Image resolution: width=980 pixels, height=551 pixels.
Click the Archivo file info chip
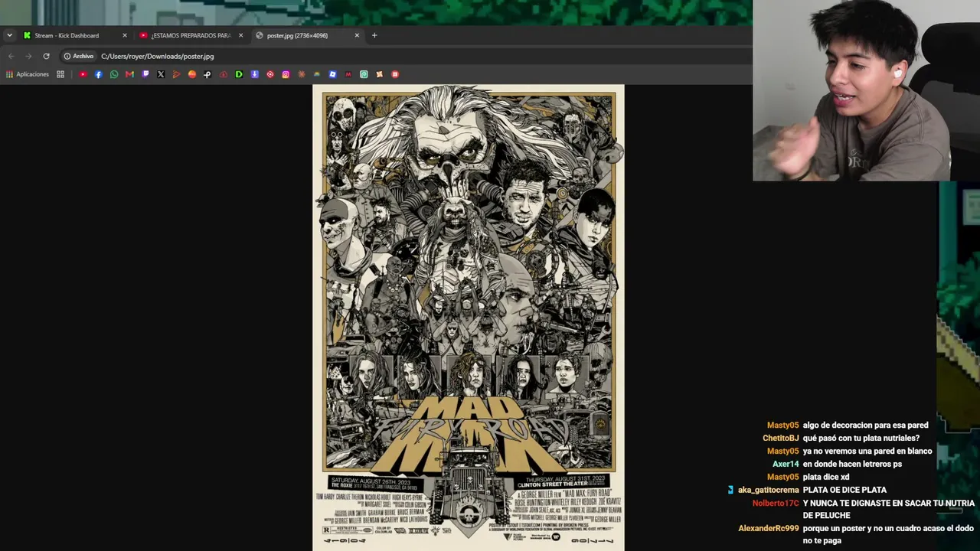coord(79,56)
